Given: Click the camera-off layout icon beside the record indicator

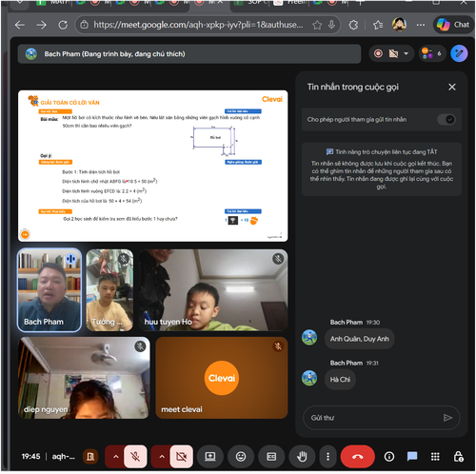Looking at the screenshot, I should click(x=393, y=53).
